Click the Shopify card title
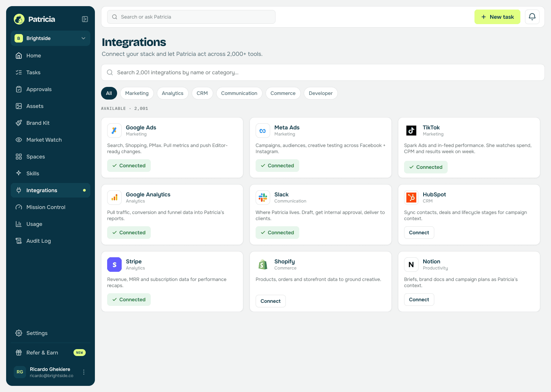The width and height of the screenshot is (551, 392). coord(284,261)
